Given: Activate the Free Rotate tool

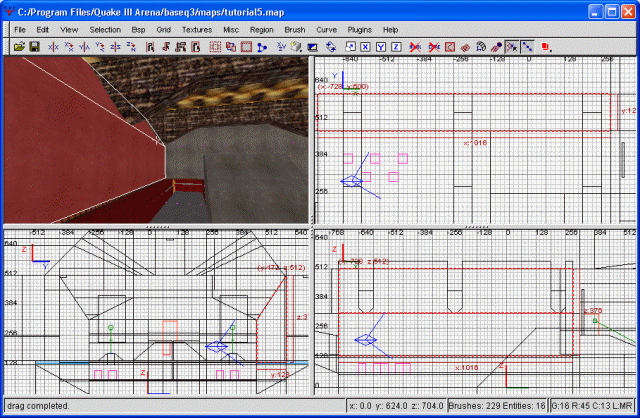Looking at the screenshot, I should 331,47.
